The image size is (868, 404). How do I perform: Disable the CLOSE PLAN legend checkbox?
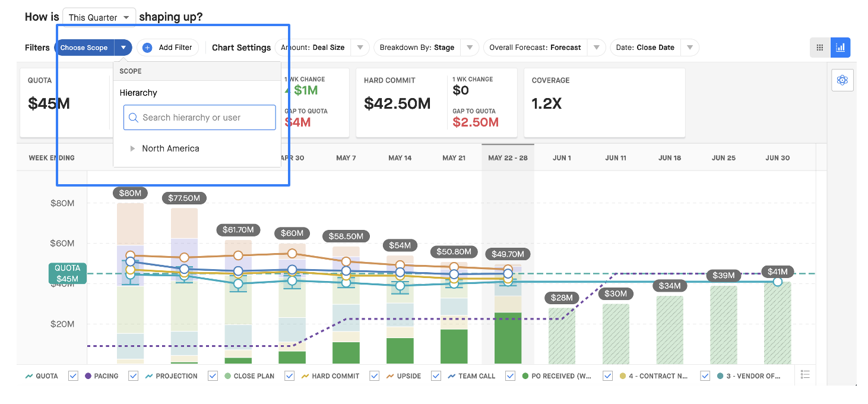[290, 376]
